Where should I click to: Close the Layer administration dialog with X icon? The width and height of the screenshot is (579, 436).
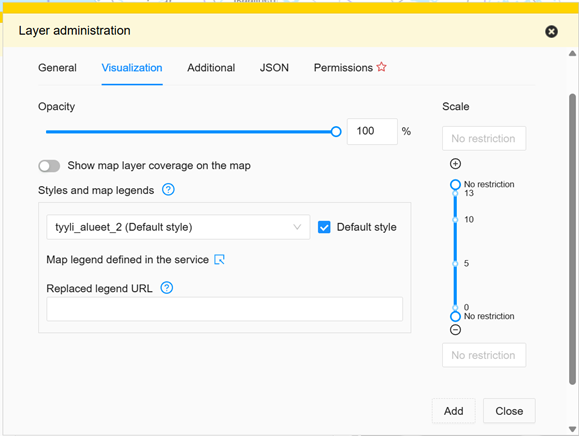(x=551, y=31)
